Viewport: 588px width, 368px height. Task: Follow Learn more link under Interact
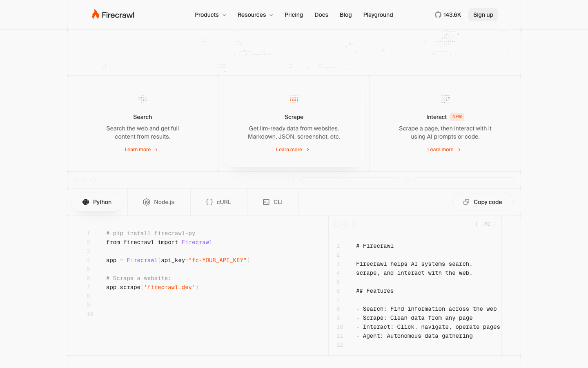pyautogui.click(x=444, y=150)
